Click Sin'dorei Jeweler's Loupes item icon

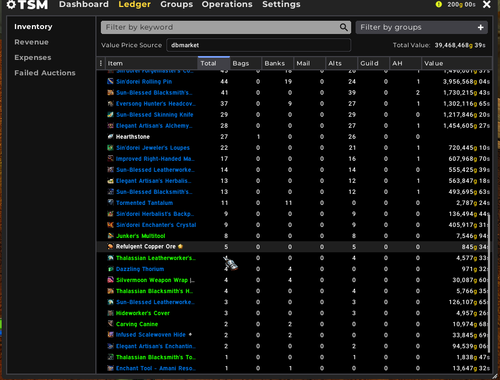pyautogui.click(x=110, y=147)
